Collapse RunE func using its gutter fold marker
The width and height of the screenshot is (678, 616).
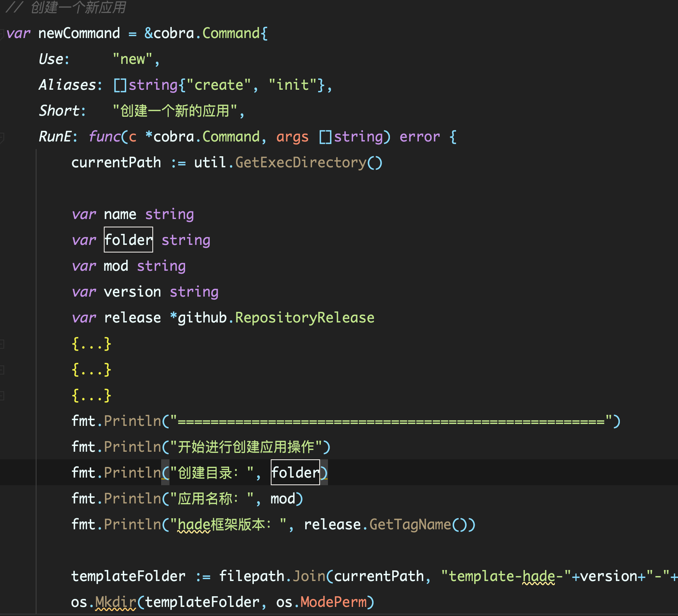click(2, 137)
